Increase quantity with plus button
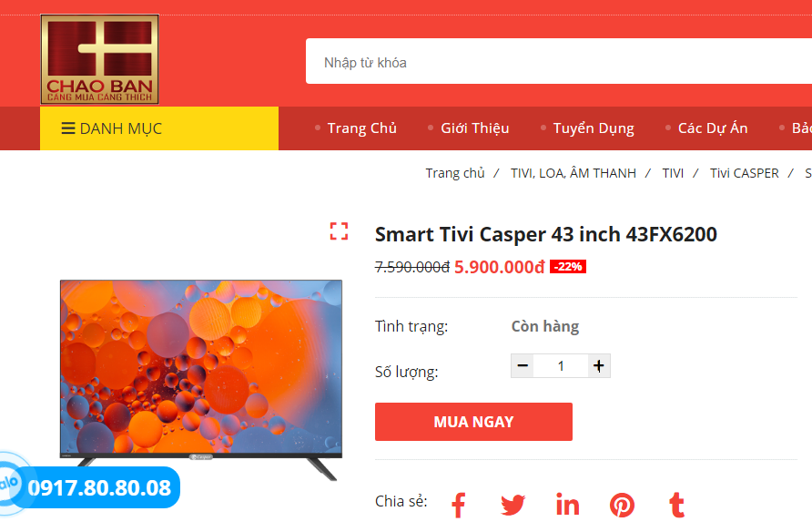812x532 pixels. click(x=599, y=365)
